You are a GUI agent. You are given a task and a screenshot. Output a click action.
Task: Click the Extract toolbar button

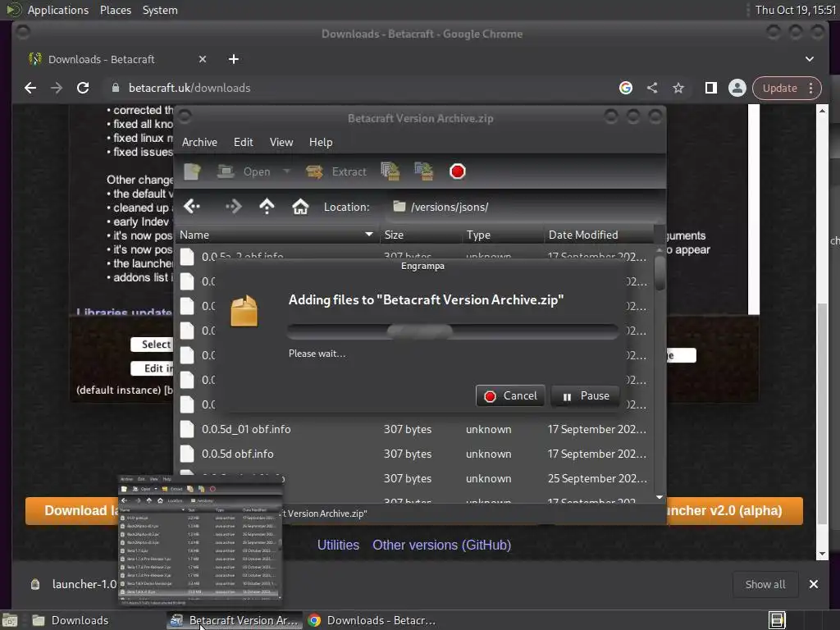click(336, 171)
